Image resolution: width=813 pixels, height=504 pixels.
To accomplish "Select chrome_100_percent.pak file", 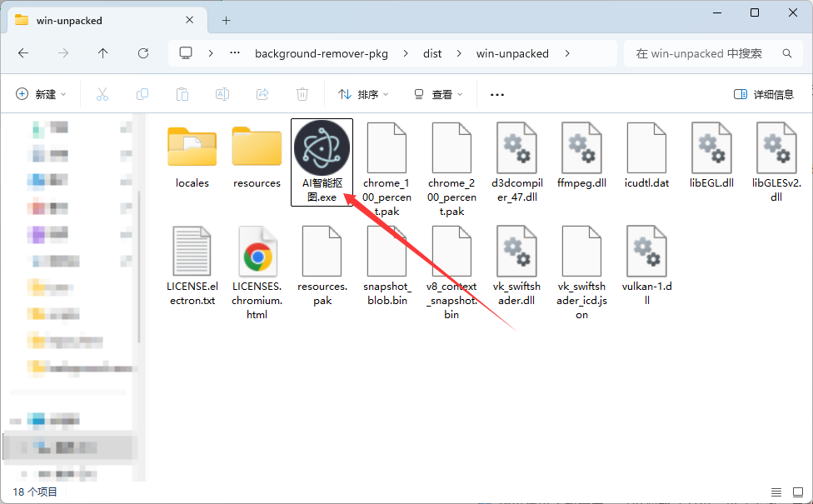I will [x=387, y=169].
